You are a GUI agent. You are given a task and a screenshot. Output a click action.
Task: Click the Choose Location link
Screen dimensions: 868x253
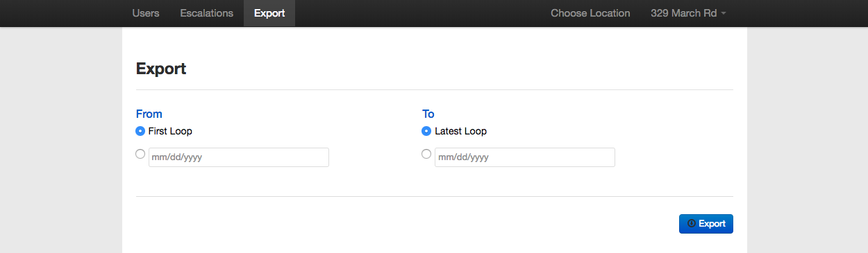pyautogui.click(x=590, y=13)
